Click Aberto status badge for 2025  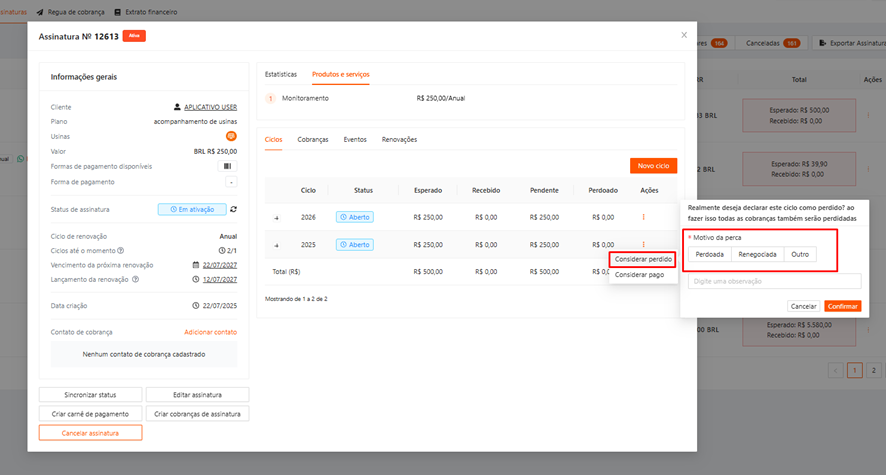355,245
